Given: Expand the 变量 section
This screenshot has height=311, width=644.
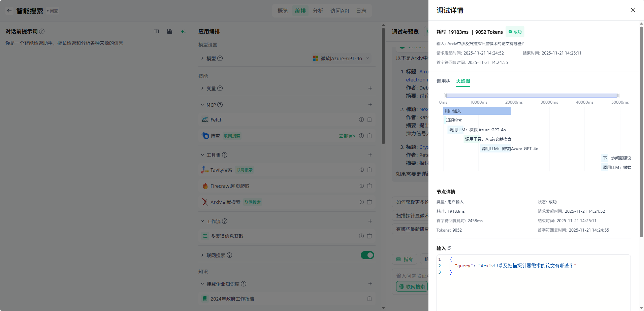Looking at the screenshot, I should tap(202, 88).
